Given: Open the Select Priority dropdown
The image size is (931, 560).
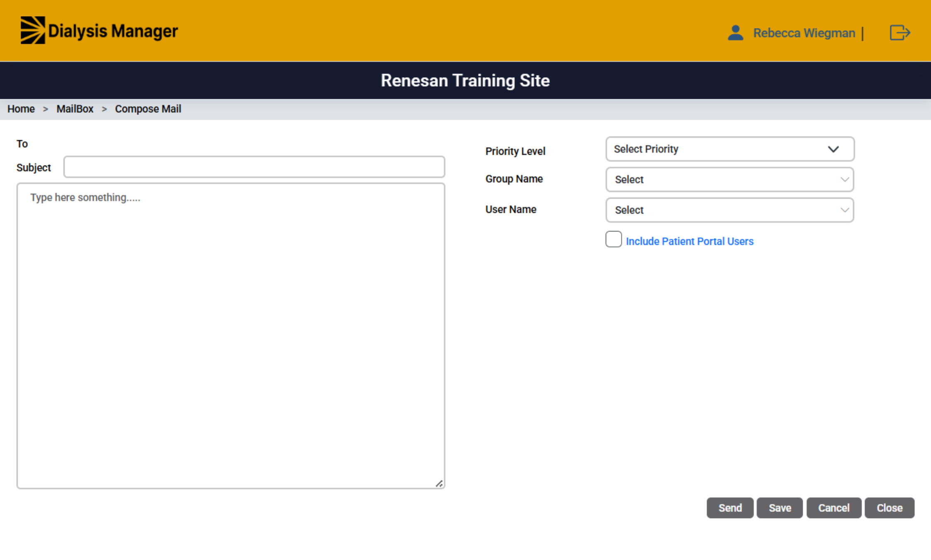Looking at the screenshot, I should [x=730, y=149].
